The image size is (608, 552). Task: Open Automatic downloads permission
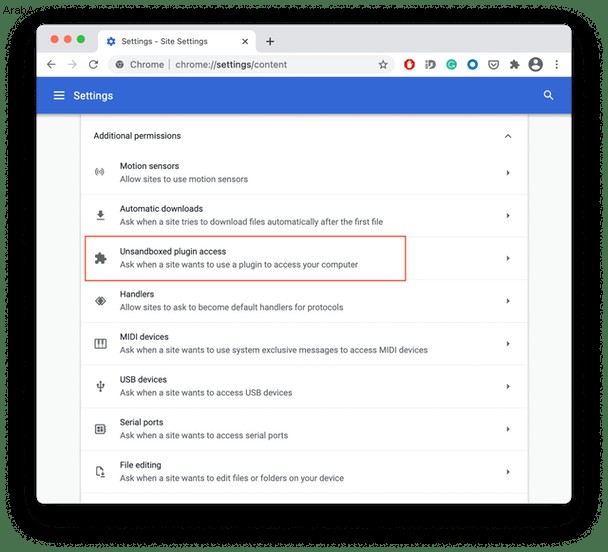pos(304,215)
